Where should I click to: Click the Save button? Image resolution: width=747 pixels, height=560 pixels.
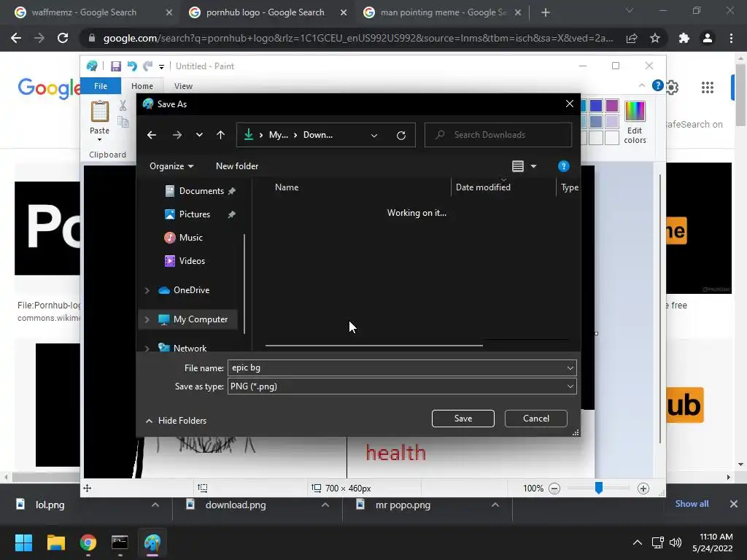pyautogui.click(x=463, y=418)
